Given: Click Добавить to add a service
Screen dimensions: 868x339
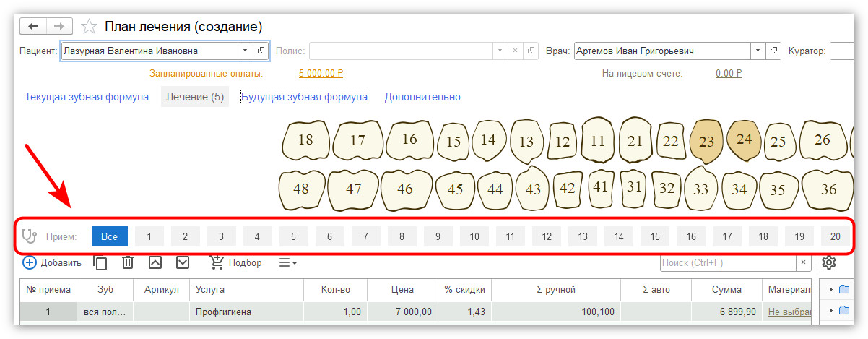Looking at the screenshot, I should [52, 262].
